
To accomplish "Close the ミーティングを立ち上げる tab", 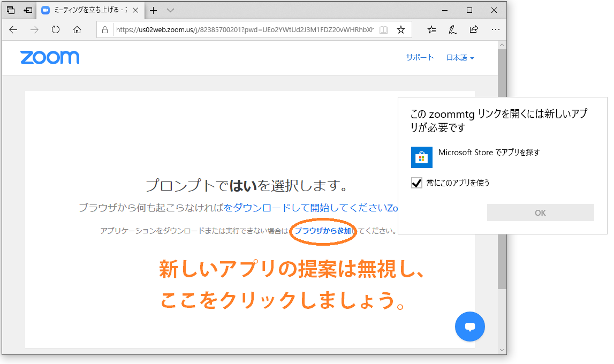I will (x=135, y=11).
